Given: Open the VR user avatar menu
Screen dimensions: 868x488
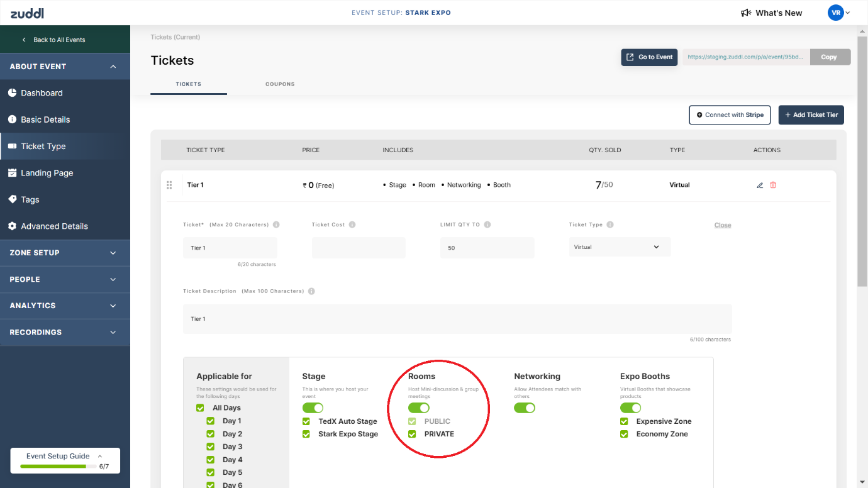Looking at the screenshot, I should (839, 13).
